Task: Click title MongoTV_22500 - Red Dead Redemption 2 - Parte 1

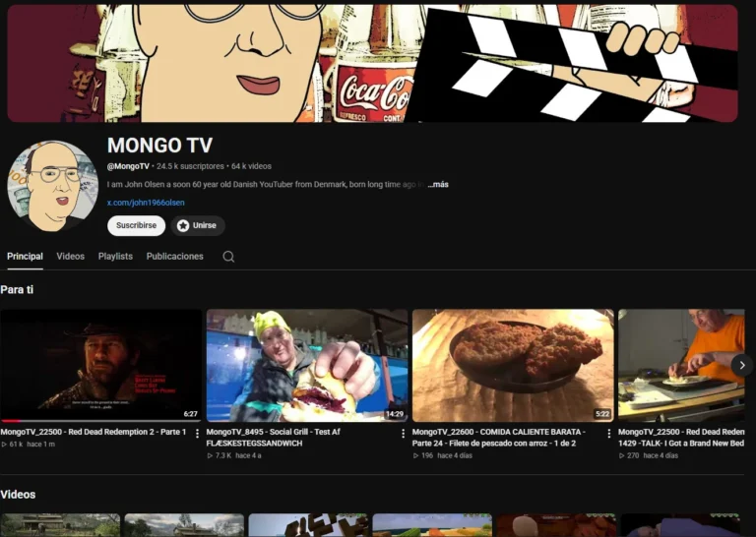Action: [94, 432]
